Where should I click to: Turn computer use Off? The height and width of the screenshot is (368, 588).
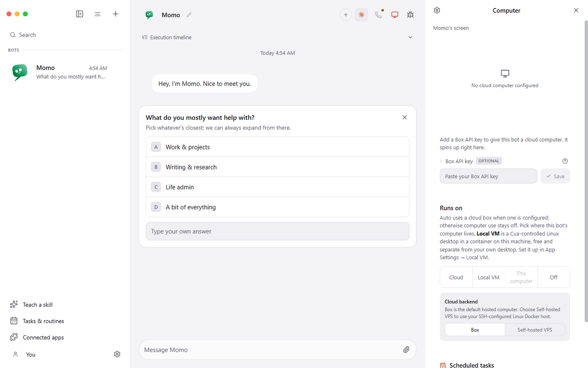coord(553,277)
